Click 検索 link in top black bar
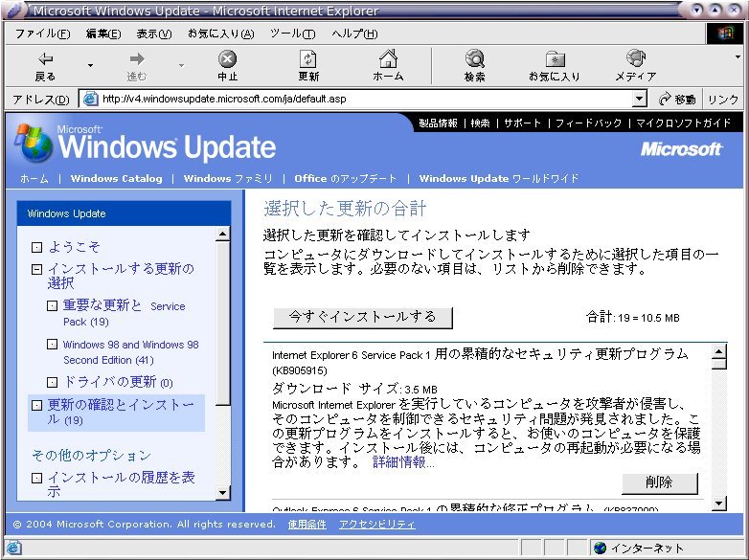The width and height of the screenshot is (749, 560). click(480, 123)
